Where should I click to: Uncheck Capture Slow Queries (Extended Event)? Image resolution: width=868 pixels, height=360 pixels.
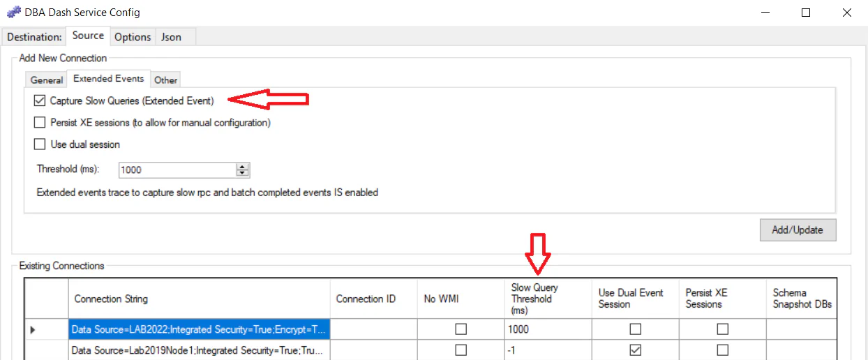coord(39,101)
